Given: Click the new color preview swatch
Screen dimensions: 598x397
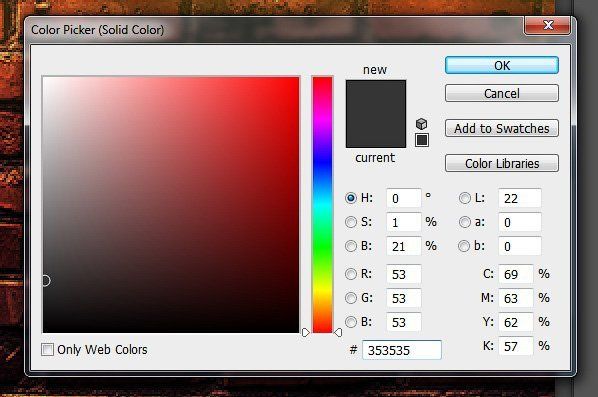Looking at the screenshot, I should pos(376,97).
